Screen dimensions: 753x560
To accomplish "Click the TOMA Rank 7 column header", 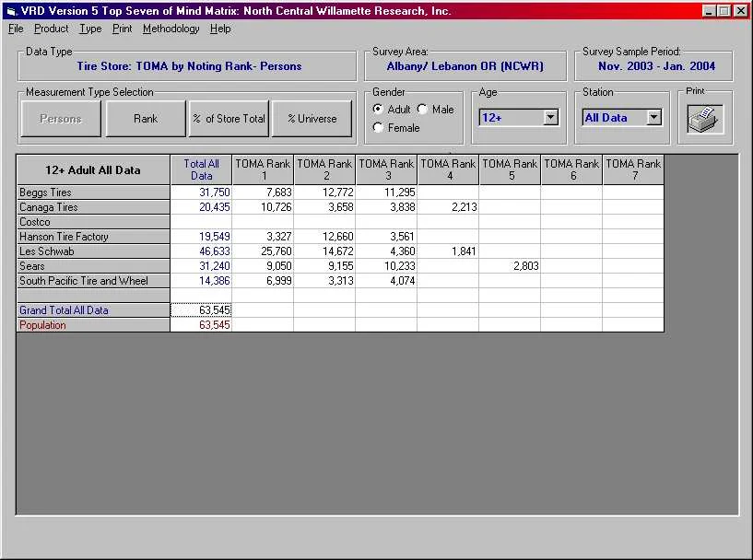I will pos(633,169).
